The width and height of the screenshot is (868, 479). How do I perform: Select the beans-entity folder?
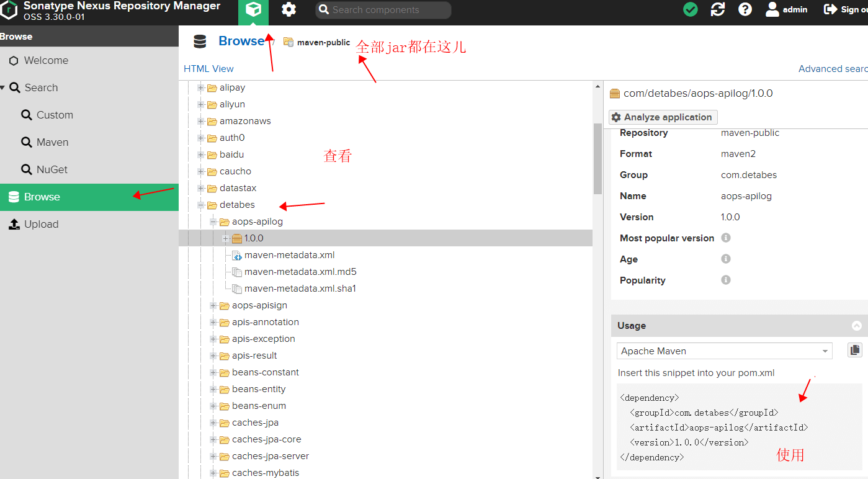259,389
